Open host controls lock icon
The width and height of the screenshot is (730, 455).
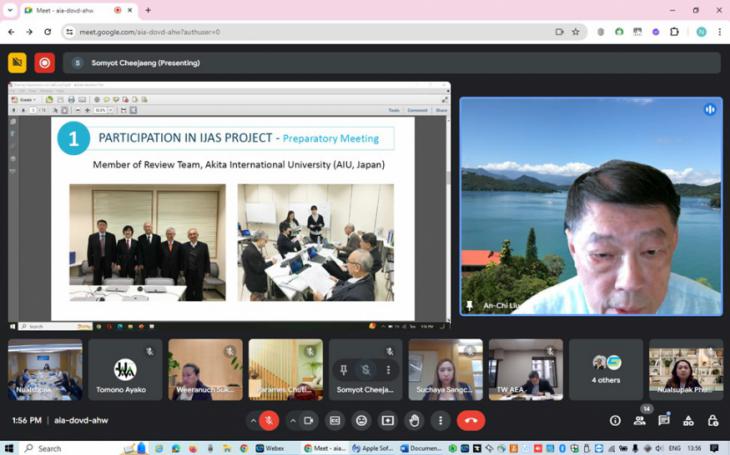pos(713,421)
